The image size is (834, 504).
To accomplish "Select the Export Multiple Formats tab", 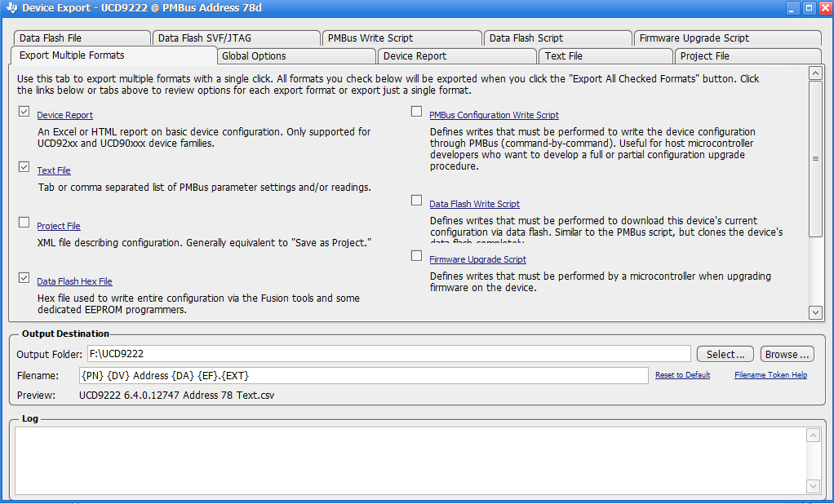I will 113,55.
